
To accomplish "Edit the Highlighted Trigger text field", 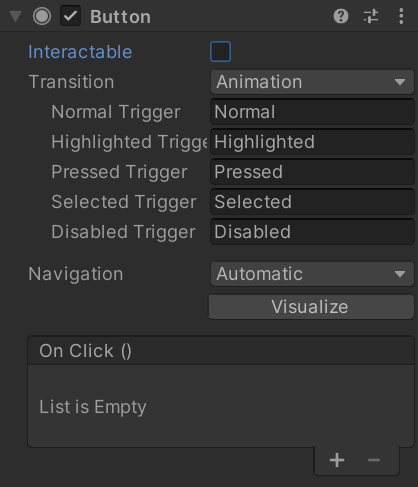I will point(312,142).
